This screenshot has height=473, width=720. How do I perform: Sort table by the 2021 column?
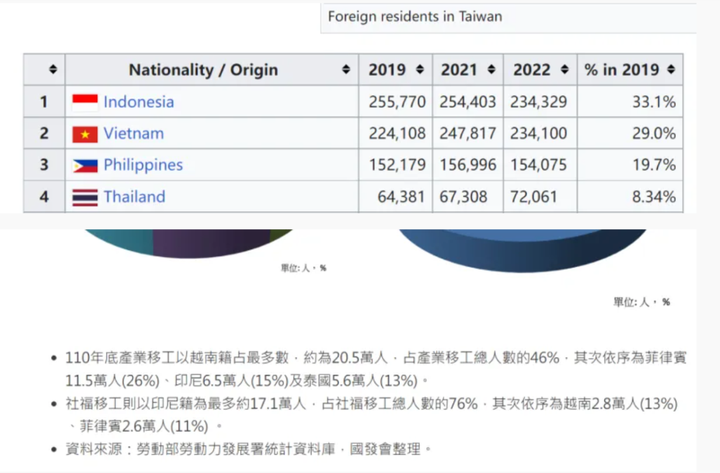click(491, 69)
